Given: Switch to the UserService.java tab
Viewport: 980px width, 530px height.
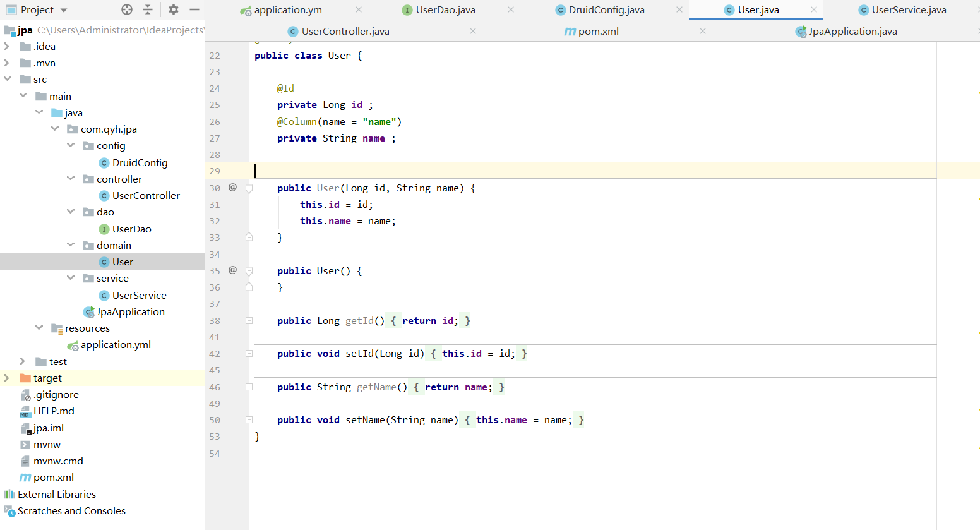Looking at the screenshot, I should 902,10.
